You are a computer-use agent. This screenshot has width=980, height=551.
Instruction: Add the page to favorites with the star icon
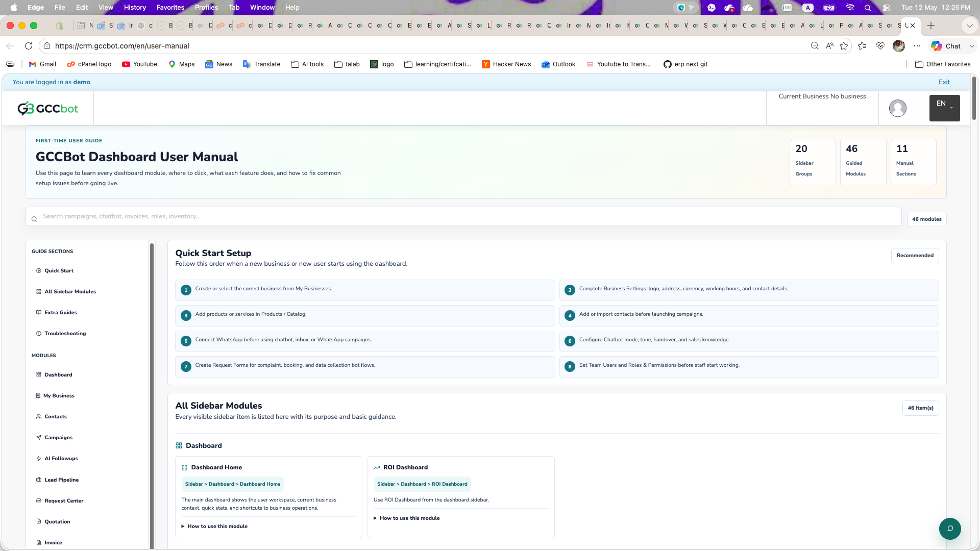(x=844, y=46)
